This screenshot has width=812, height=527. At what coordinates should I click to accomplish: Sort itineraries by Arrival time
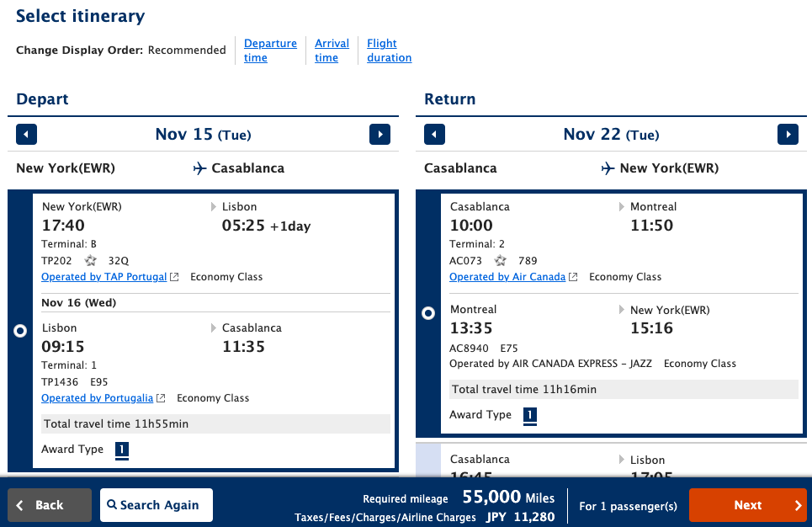(332, 51)
